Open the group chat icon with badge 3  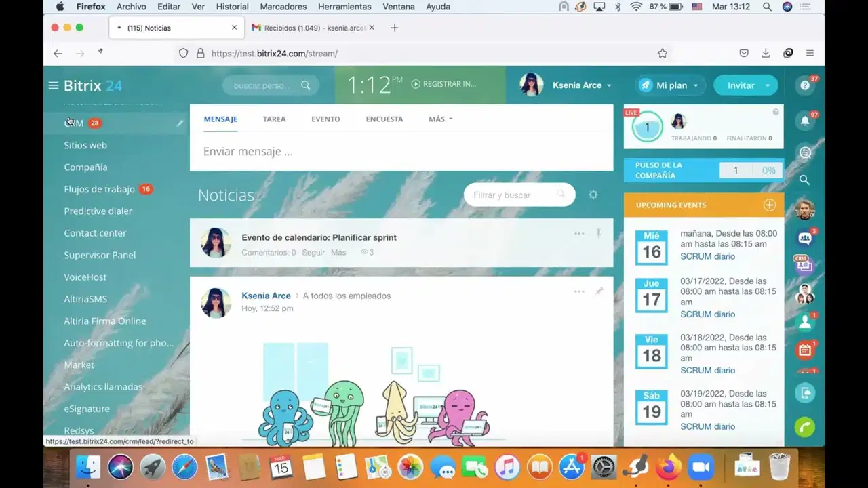(805, 238)
